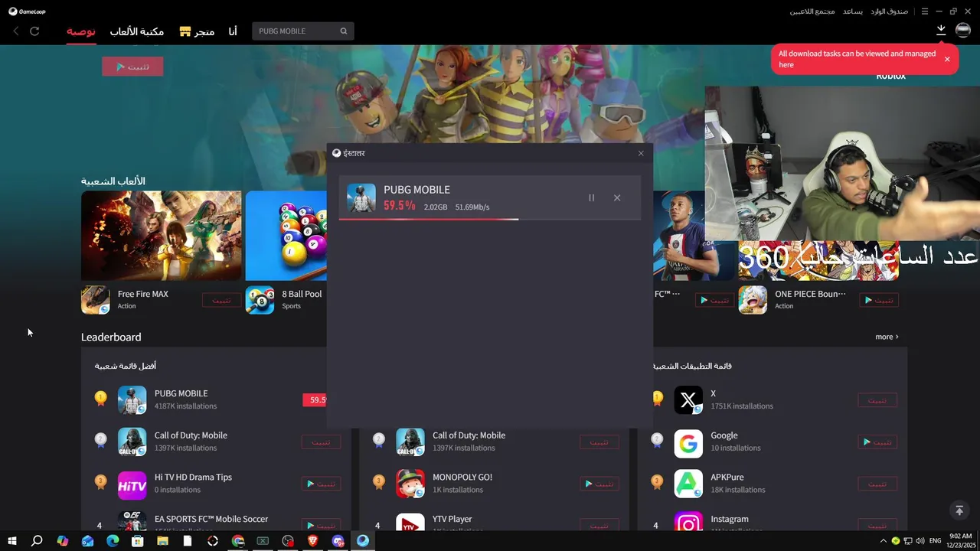Open ONE PIECE banner thumbnail
980x551 pixels.
coord(819,260)
